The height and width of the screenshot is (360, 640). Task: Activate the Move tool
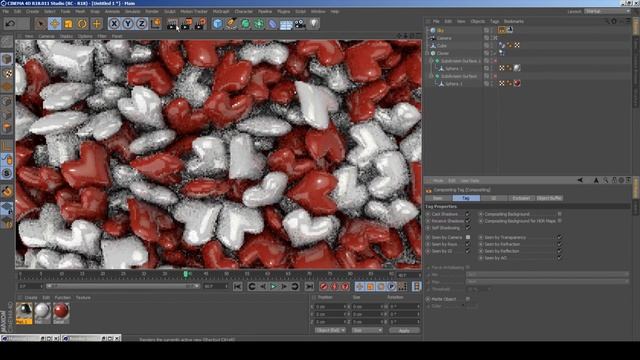pos(54,24)
